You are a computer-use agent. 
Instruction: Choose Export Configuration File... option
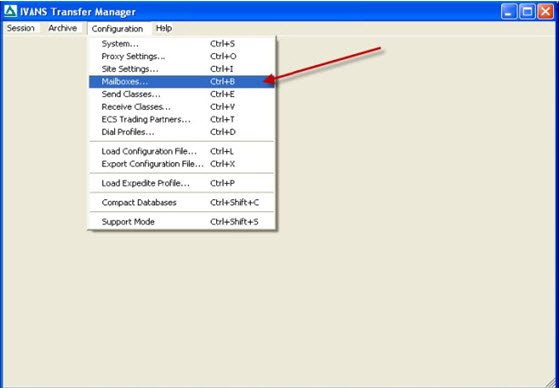tap(182, 164)
